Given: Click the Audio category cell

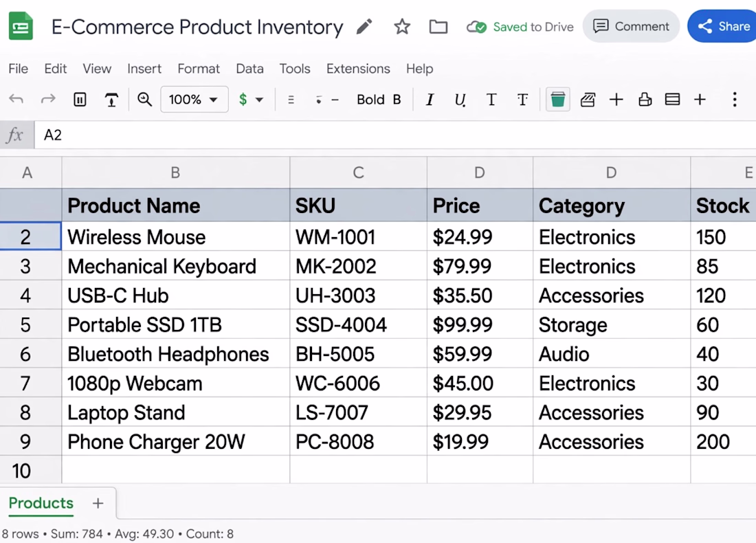Looking at the screenshot, I should 612,354.
